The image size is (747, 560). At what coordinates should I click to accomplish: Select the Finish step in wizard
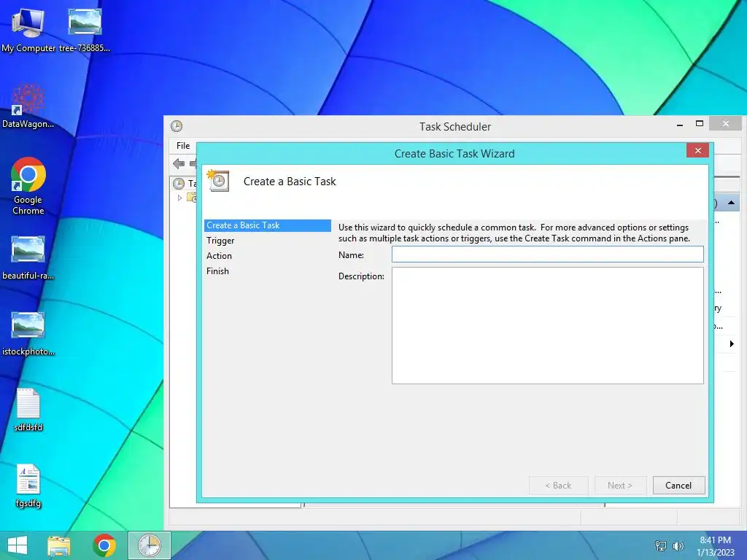click(217, 271)
